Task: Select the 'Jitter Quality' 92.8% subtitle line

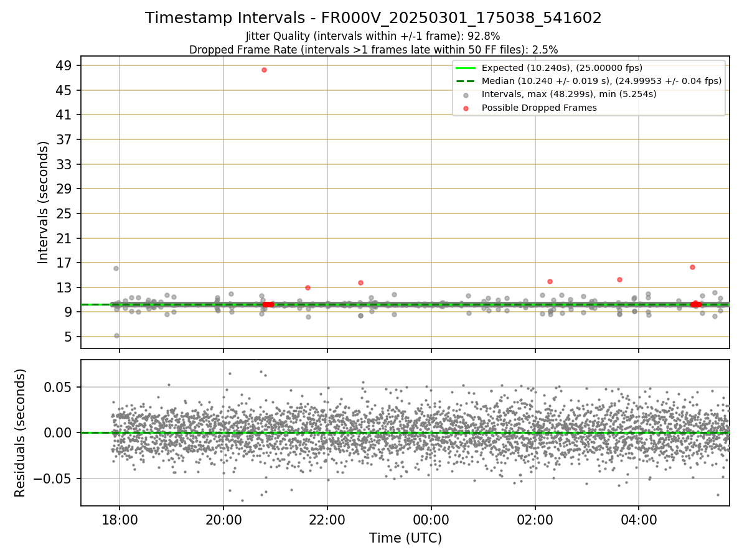Action: [374, 36]
